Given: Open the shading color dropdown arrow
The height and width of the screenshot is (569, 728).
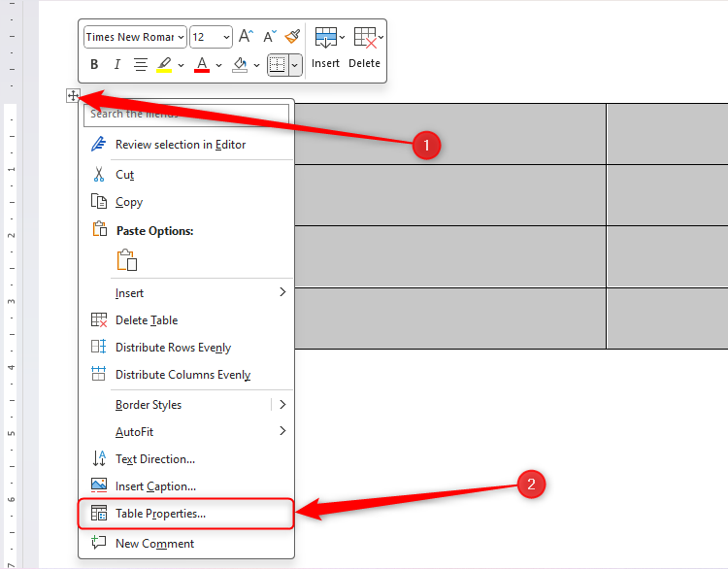Looking at the screenshot, I should pyautogui.click(x=257, y=65).
